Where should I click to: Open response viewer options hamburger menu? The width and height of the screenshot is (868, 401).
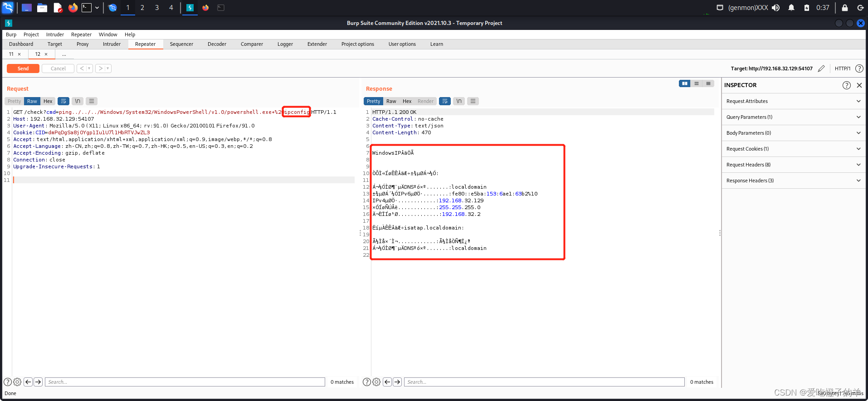pos(473,101)
